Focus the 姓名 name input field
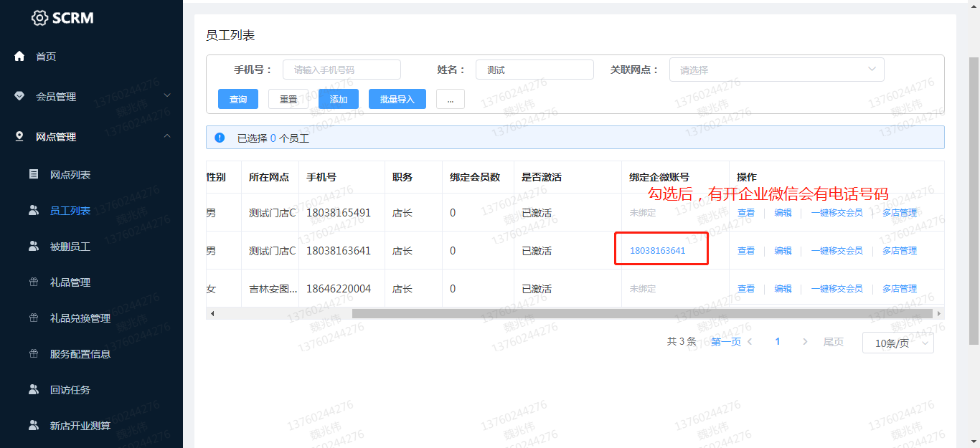This screenshot has height=448, width=980. tap(534, 70)
